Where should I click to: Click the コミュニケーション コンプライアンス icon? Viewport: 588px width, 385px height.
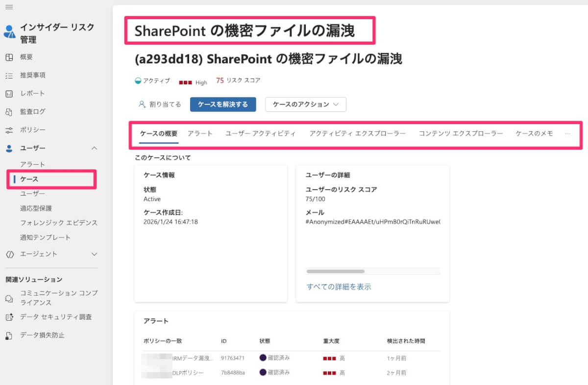[9, 298]
